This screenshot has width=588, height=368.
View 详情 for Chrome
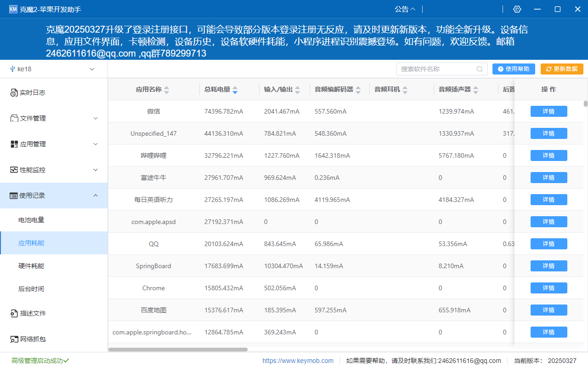click(548, 288)
